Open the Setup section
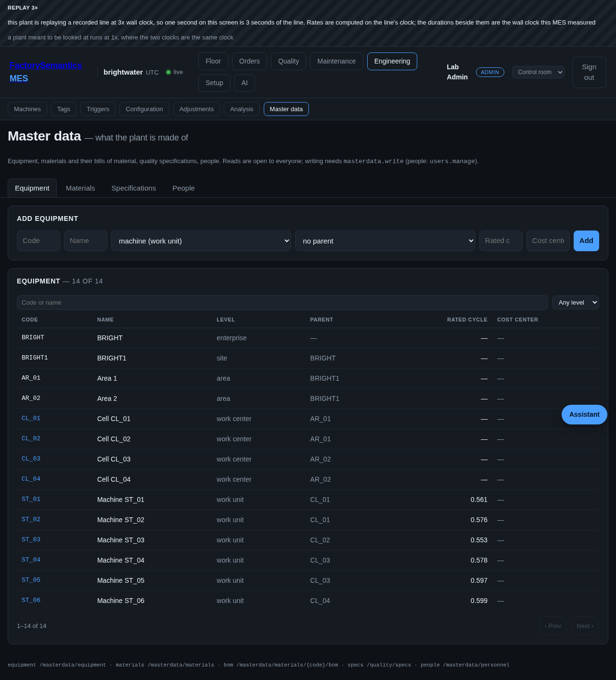Viewport: 616px width, 680px height. pos(214,83)
